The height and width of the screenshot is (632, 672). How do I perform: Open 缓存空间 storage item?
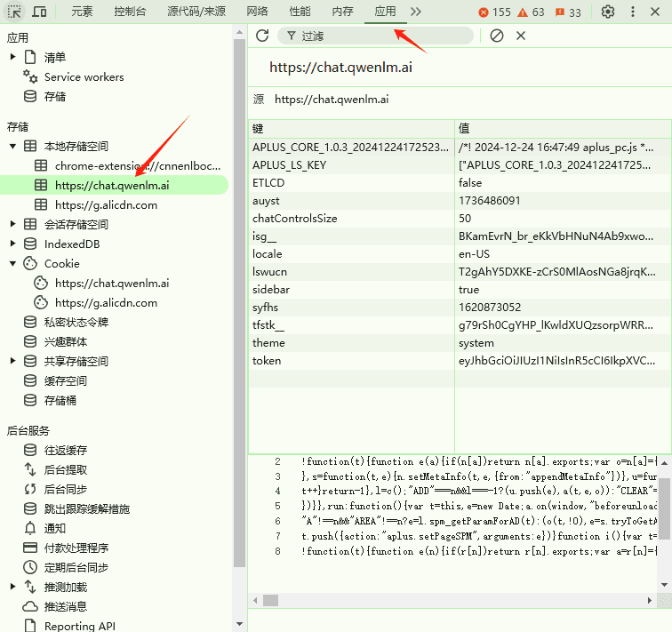click(x=66, y=381)
